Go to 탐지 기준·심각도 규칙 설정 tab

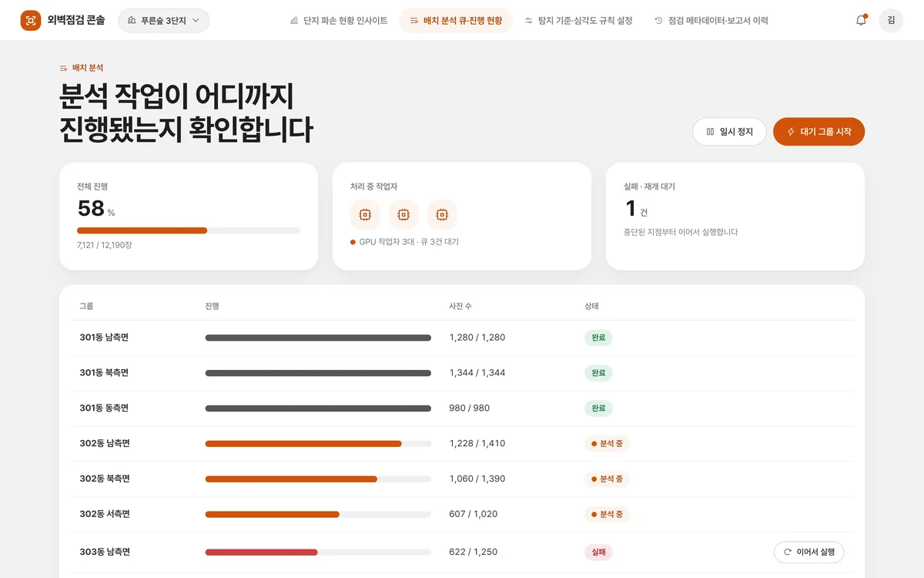point(578,21)
